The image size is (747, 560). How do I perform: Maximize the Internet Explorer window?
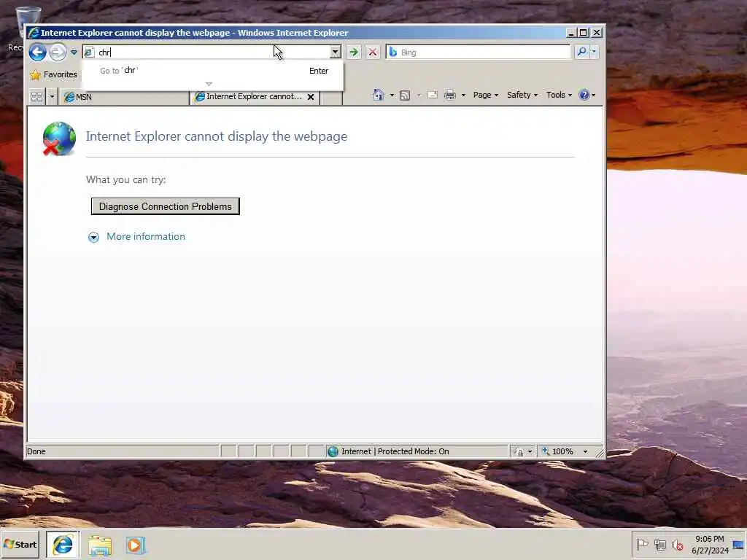pos(583,33)
